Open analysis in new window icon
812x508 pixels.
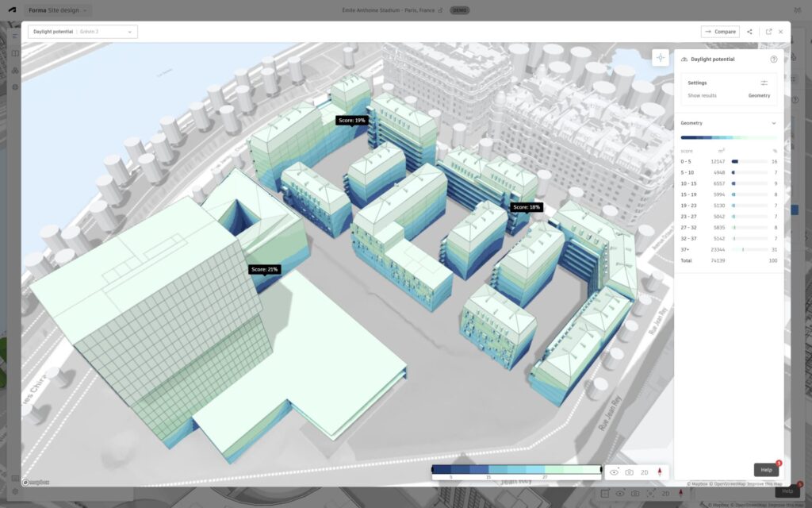(x=768, y=32)
